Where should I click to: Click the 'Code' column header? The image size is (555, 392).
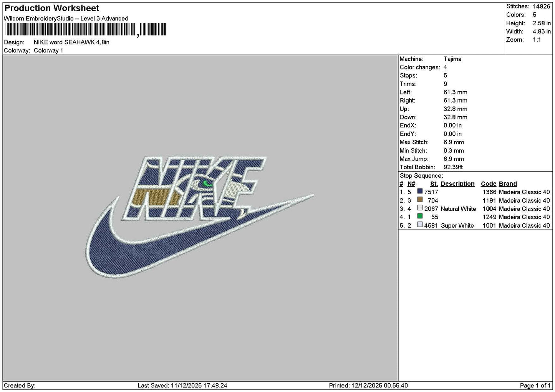coord(489,184)
